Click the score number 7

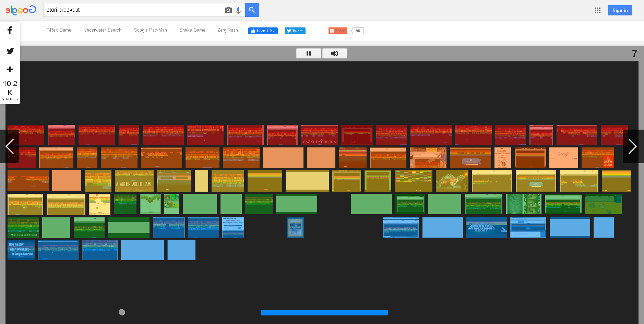point(634,53)
